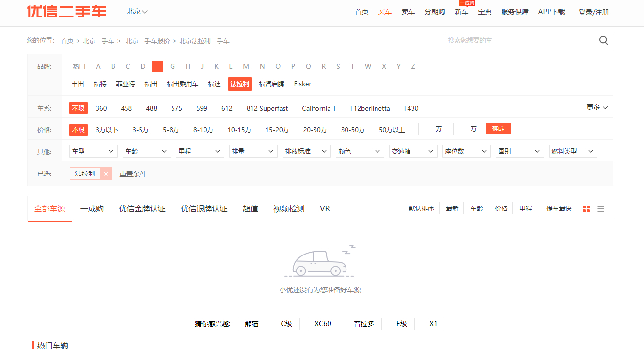Remove the 法拉利 filter tag

click(x=106, y=174)
